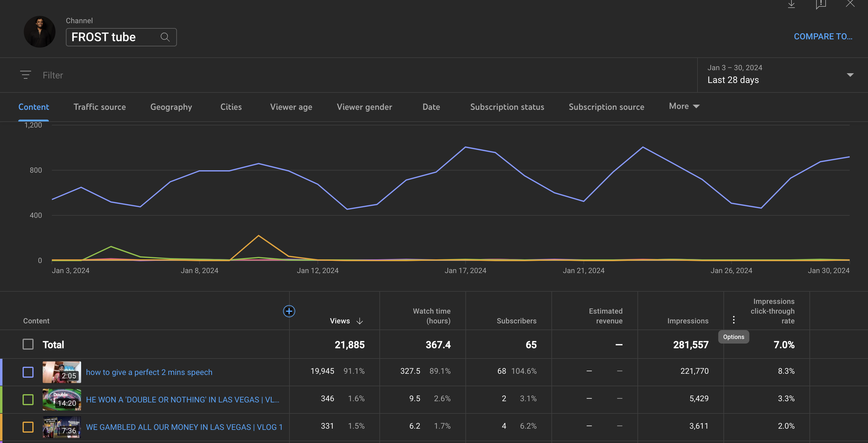The width and height of the screenshot is (868, 443).
Task: Switch to Viewer gender tab
Action: [x=364, y=107]
